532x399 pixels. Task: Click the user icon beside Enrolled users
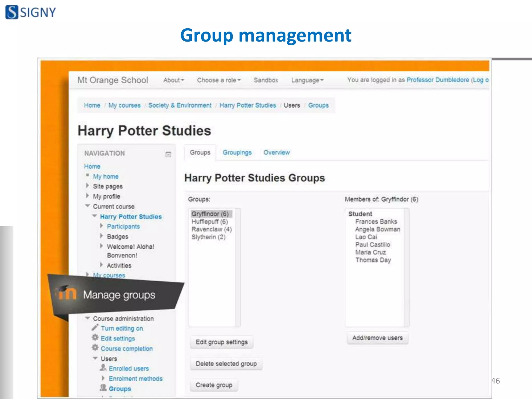point(103,368)
